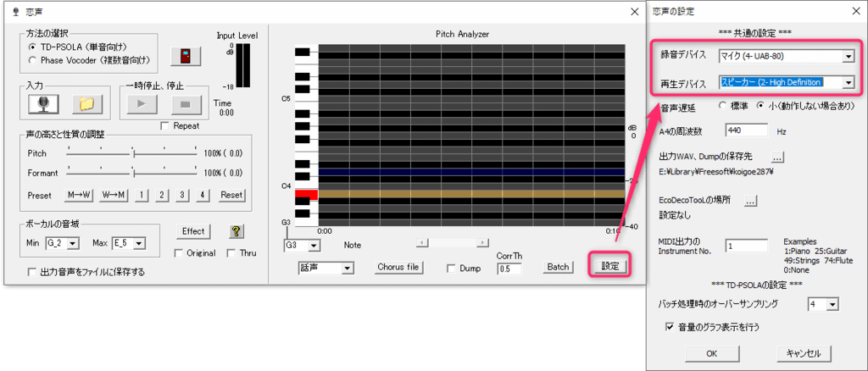Click the A4 frequency input field

coord(746,130)
